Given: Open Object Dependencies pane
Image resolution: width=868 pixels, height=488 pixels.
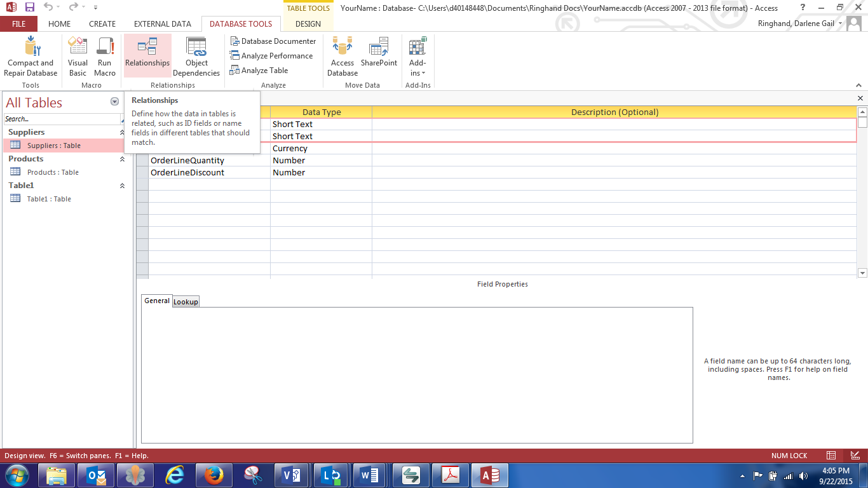Looking at the screenshot, I should click(196, 57).
